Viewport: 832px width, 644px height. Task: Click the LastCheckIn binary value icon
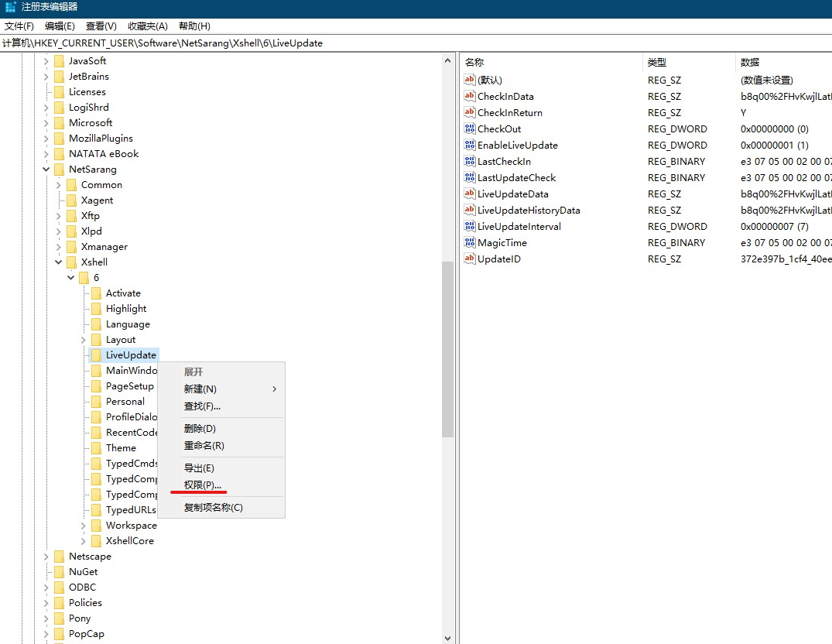pyautogui.click(x=470, y=161)
